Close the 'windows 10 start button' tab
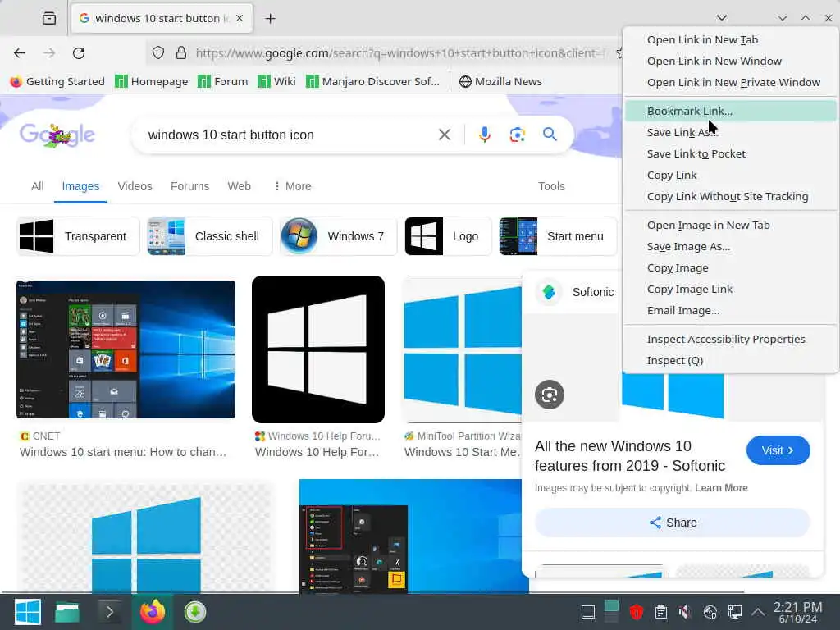This screenshot has width=840, height=630. (240, 18)
